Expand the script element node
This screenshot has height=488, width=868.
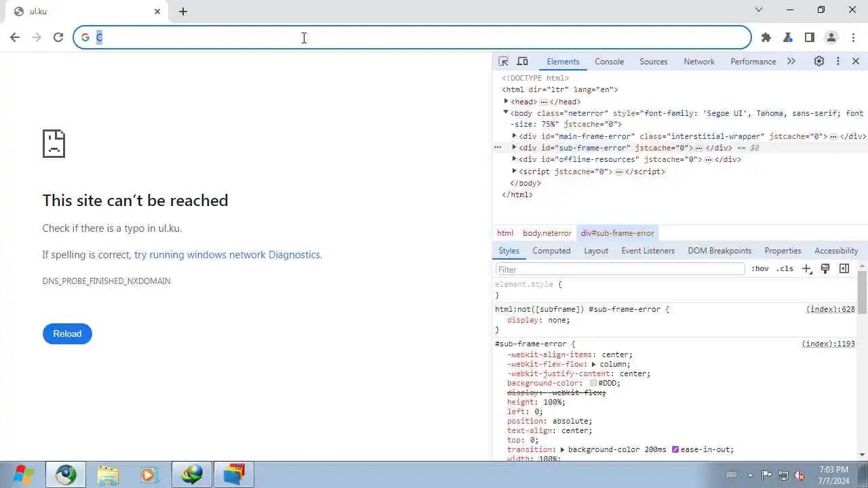tap(514, 171)
